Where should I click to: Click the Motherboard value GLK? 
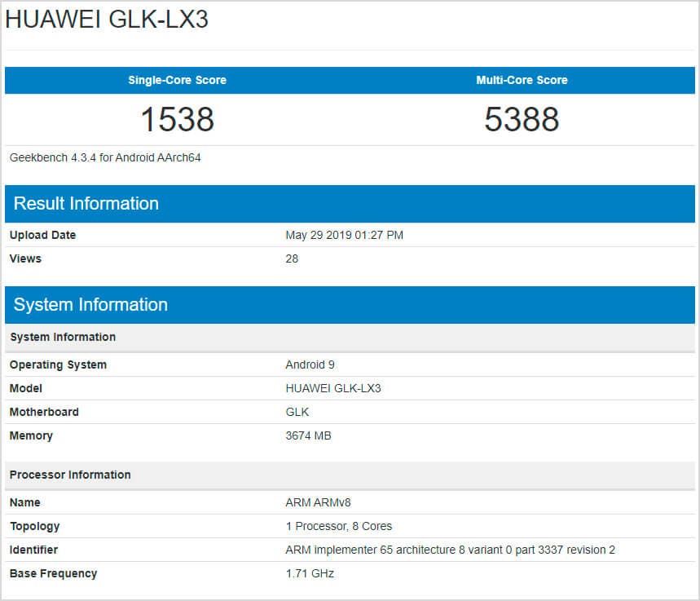297,412
